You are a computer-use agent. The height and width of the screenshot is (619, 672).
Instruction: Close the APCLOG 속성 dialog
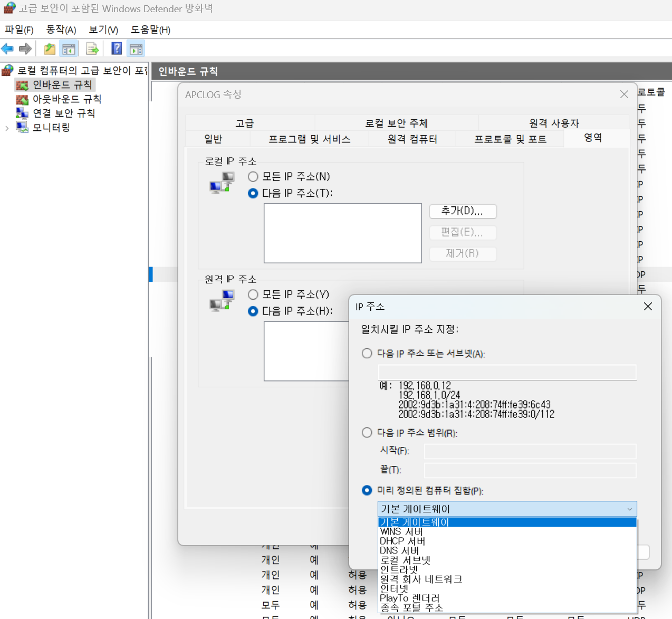(624, 94)
